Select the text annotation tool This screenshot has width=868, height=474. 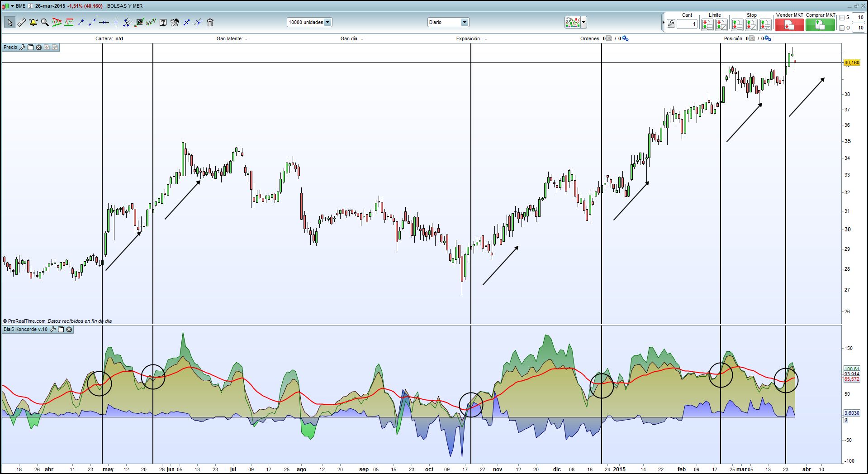[x=163, y=22]
